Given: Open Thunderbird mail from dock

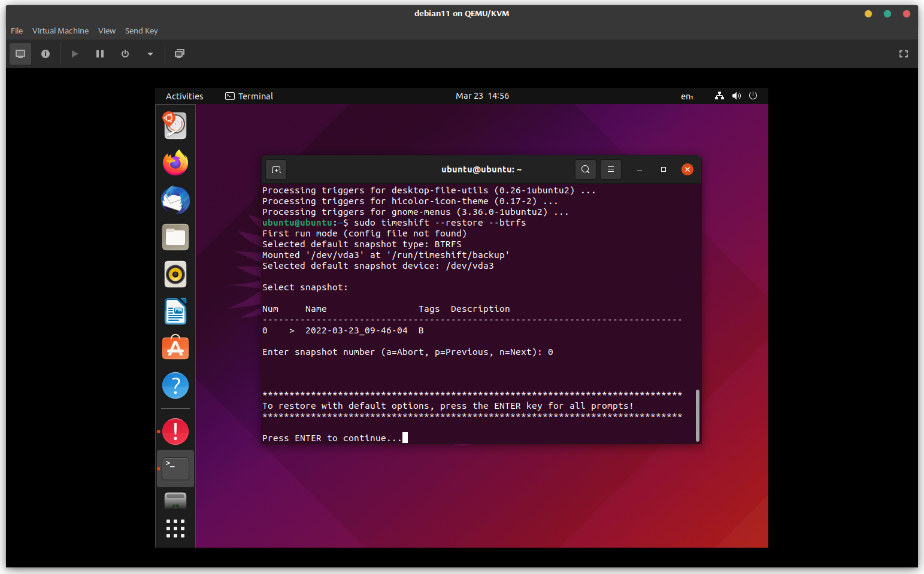Looking at the screenshot, I should point(175,200).
